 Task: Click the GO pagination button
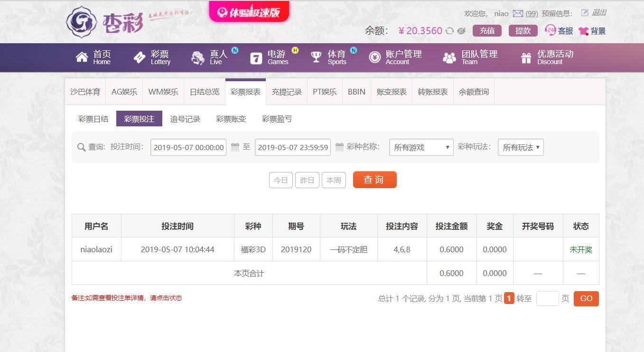tap(586, 298)
